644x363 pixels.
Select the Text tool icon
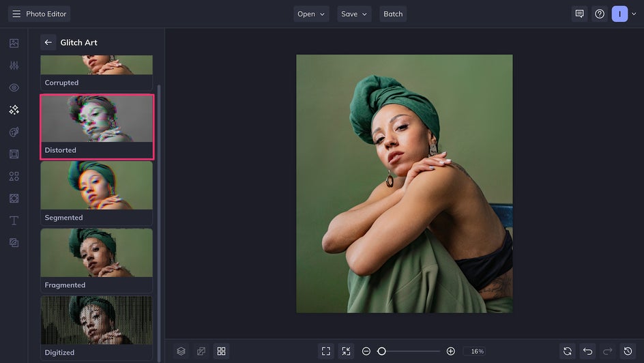(x=14, y=220)
